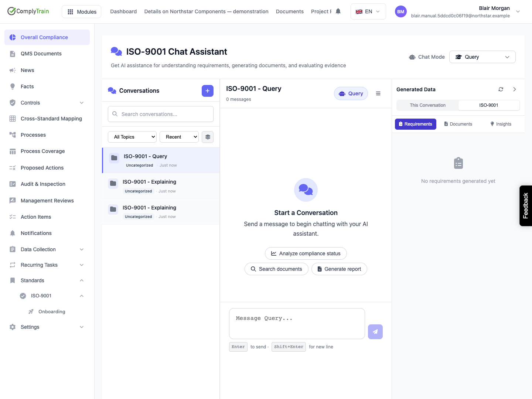Click the ComplyTrain logo
This screenshot has height=399, width=532.
[28, 11]
